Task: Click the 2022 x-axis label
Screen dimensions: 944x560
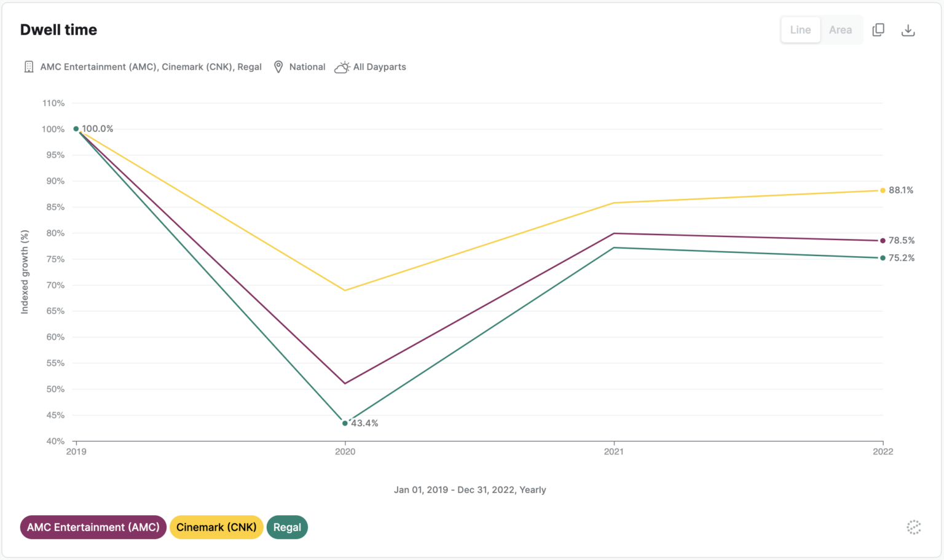Action: (x=883, y=451)
